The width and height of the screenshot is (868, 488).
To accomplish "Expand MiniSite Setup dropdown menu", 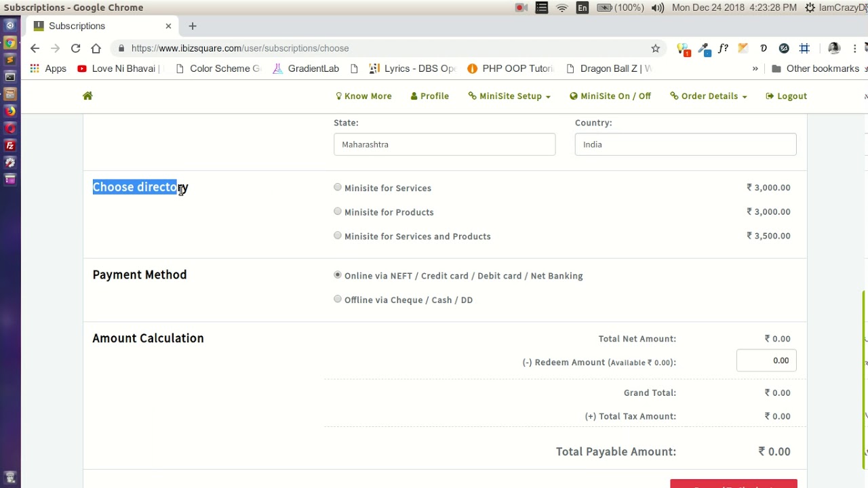I will coord(509,96).
